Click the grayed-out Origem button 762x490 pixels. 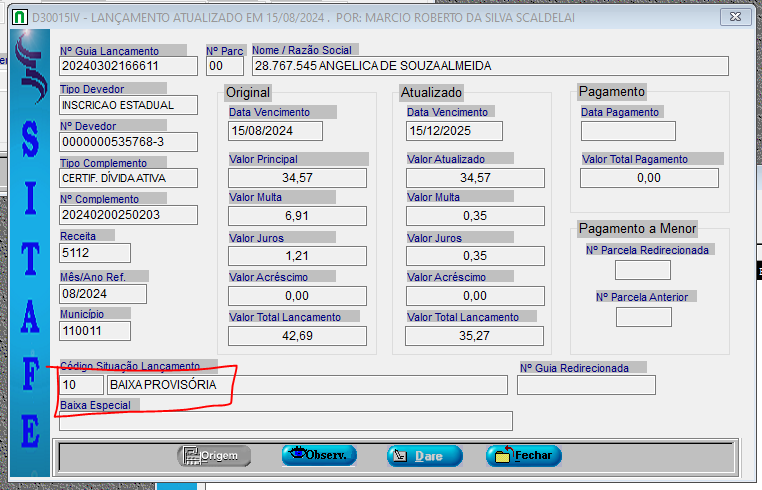(x=214, y=455)
